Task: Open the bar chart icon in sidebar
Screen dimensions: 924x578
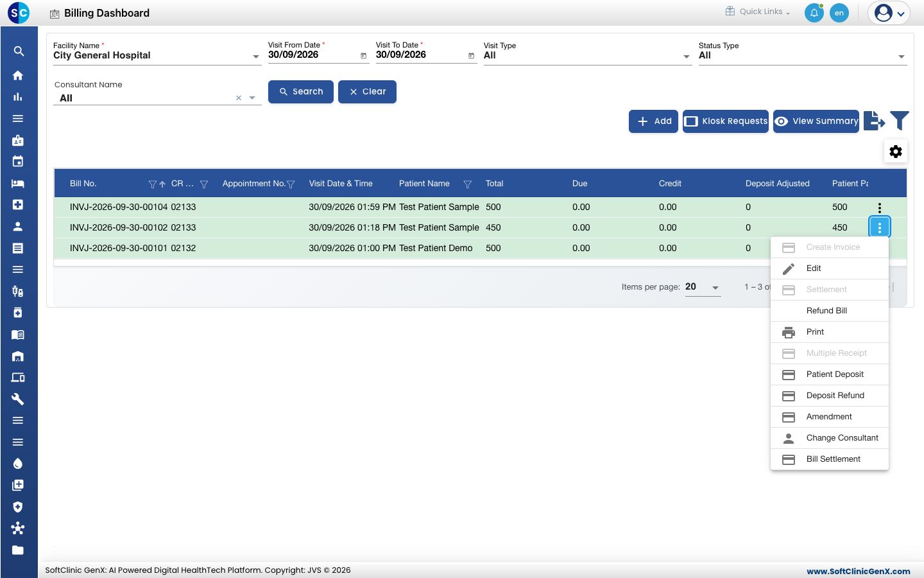Action: point(18,97)
